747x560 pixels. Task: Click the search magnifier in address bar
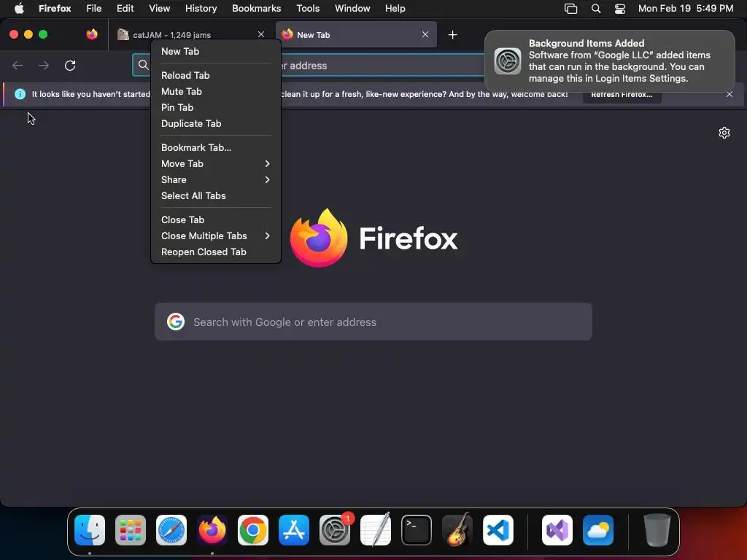pyautogui.click(x=144, y=65)
